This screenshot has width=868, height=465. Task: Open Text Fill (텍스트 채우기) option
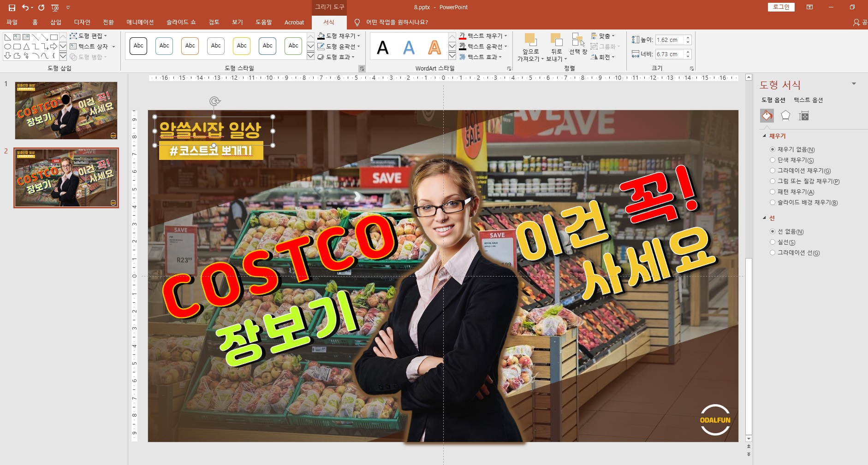483,35
